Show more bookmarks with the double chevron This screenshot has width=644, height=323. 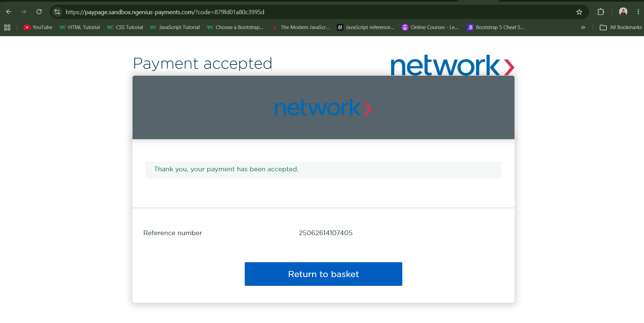(x=583, y=27)
